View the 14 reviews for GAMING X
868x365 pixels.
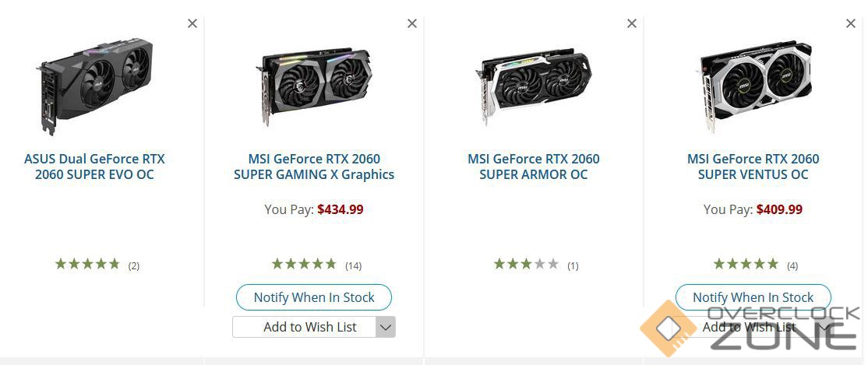tap(353, 265)
